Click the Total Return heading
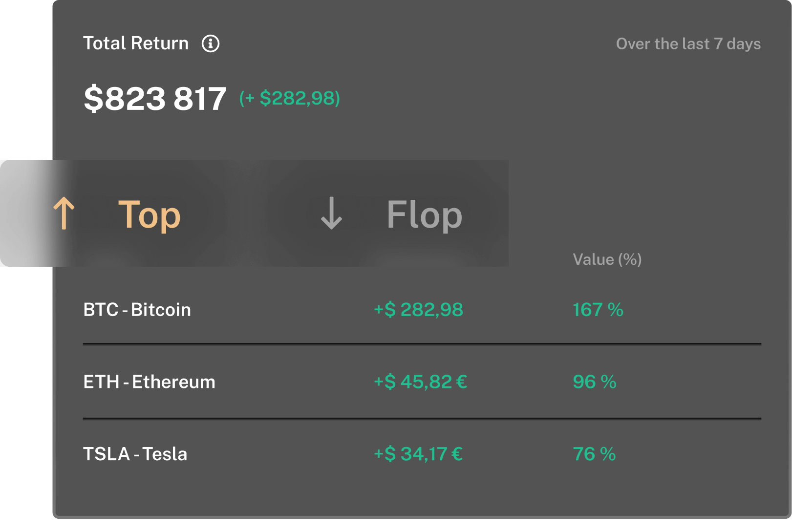The image size is (792, 532). click(136, 43)
